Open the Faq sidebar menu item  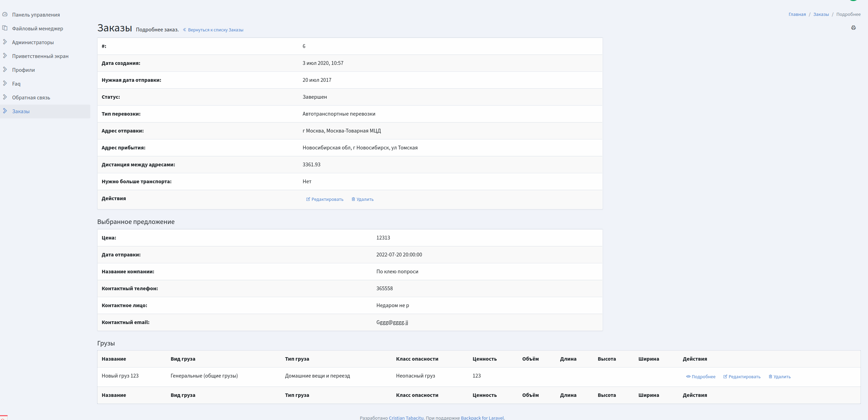tap(16, 84)
